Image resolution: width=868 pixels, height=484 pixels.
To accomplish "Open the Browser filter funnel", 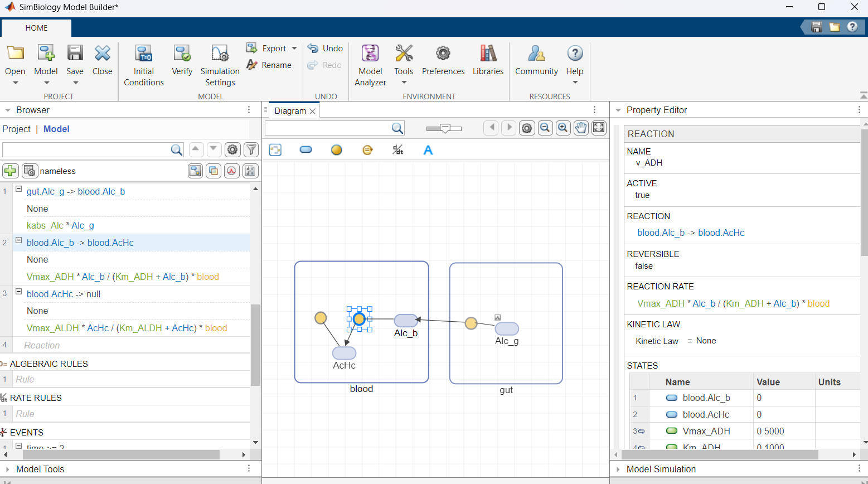I will coord(251,149).
